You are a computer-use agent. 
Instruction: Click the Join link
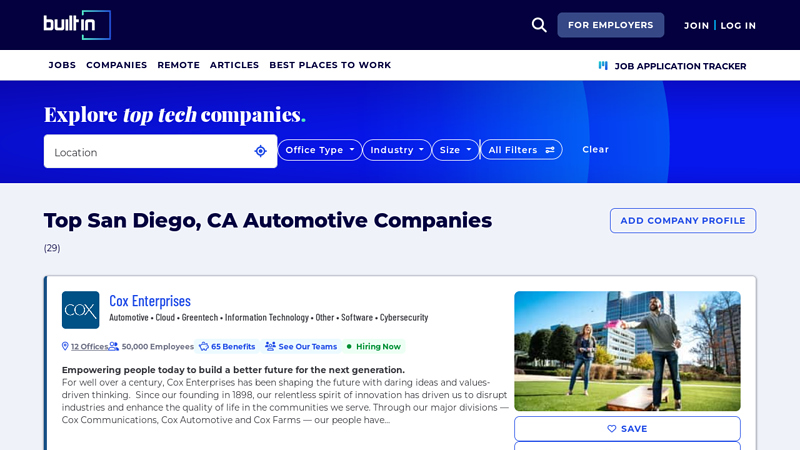pyautogui.click(x=696, y=26)
